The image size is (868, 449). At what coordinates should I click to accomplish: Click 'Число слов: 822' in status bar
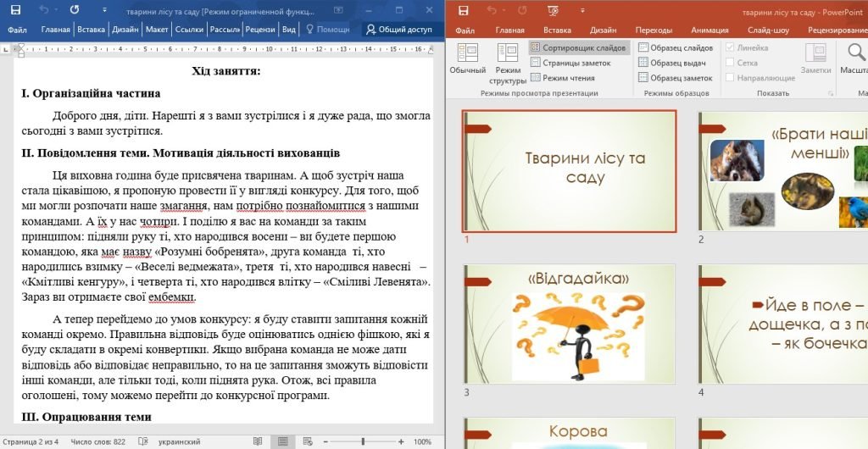tap(98, 442)
